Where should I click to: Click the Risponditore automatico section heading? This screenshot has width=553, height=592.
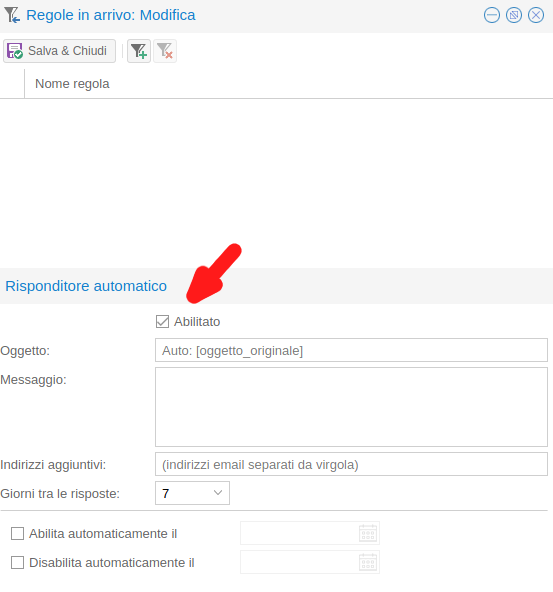[x=86, y=286]
